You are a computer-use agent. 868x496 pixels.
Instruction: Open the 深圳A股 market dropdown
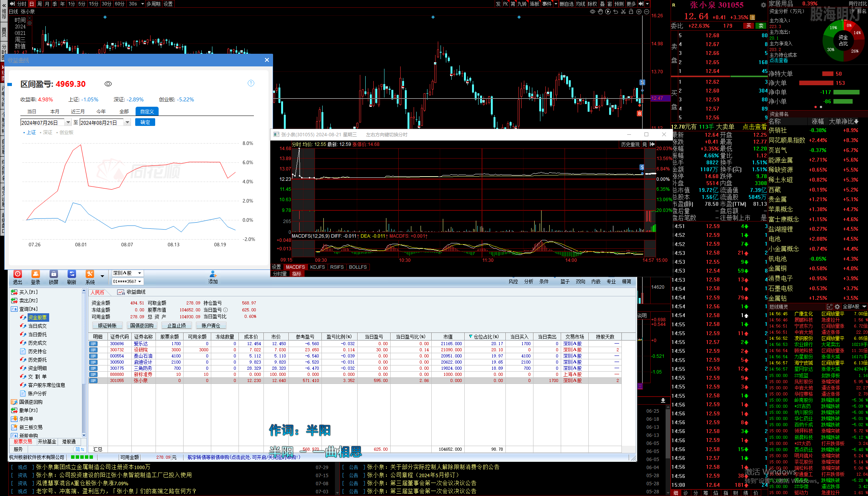pyautogui.click(x=128, y=273)
